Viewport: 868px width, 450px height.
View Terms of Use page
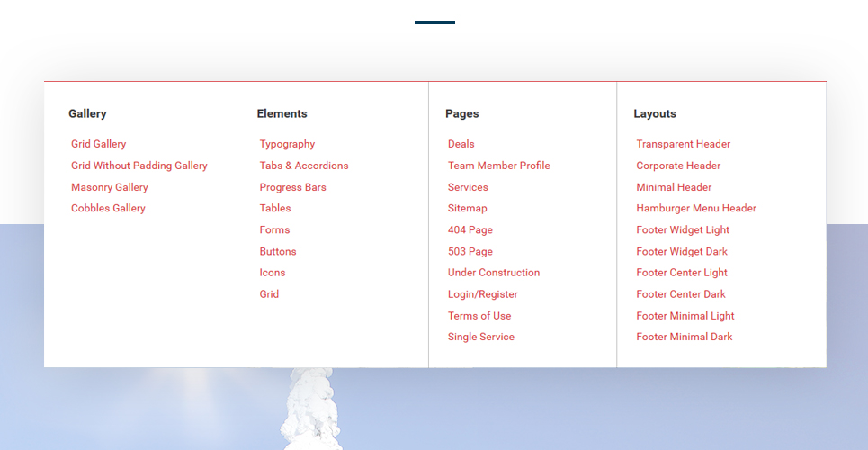(x=479, y=316)
